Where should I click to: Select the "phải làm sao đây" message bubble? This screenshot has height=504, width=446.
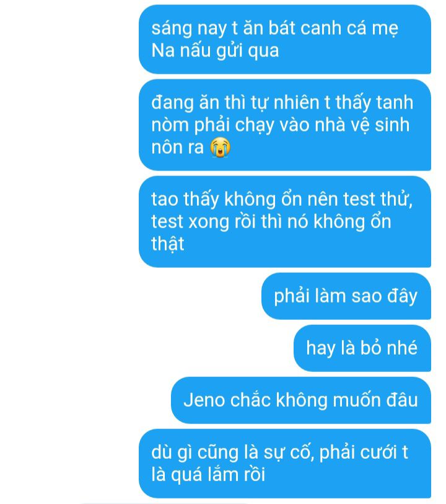[x=346, y=296]
